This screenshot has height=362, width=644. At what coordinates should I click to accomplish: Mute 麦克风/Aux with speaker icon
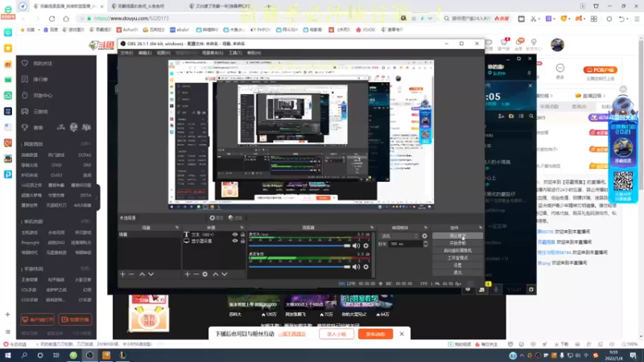[356, 246]
